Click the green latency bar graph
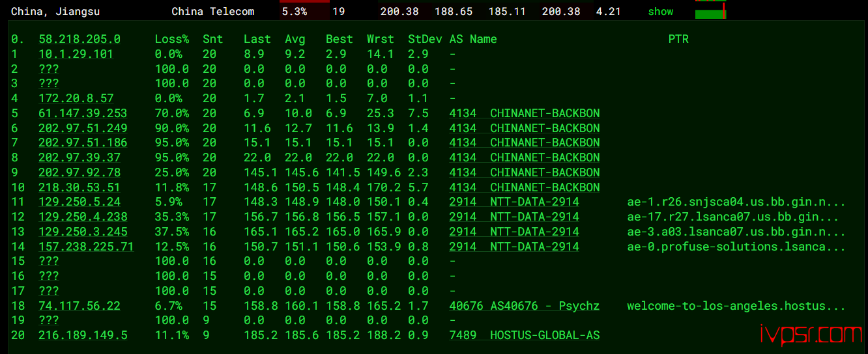868x354 pixels. tap(710, 12)
